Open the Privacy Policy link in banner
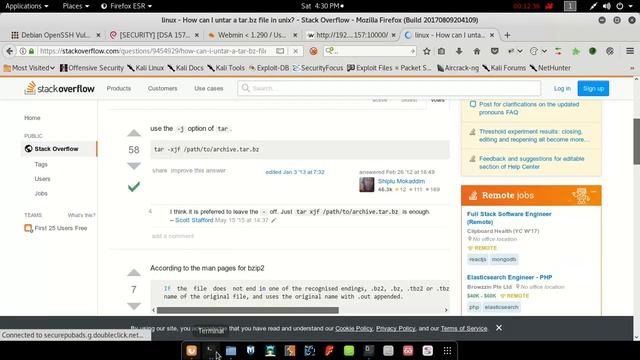The width and height of the screenshot is (640, 360). click(x=395, y=328)
